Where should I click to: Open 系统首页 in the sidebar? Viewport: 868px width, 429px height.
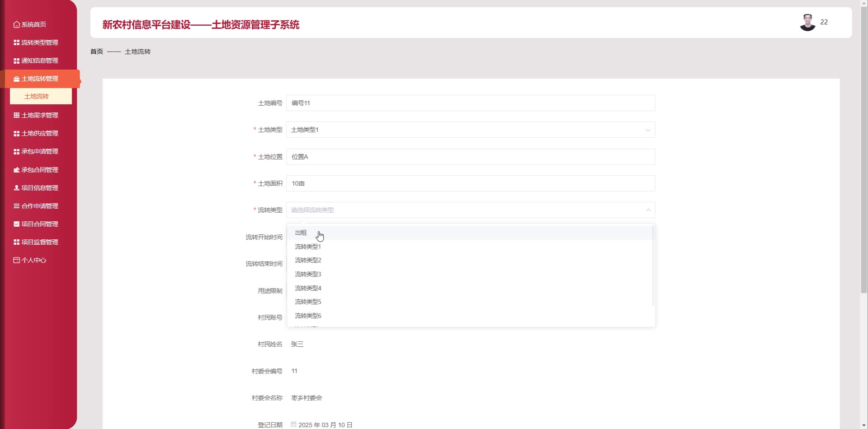34,24
